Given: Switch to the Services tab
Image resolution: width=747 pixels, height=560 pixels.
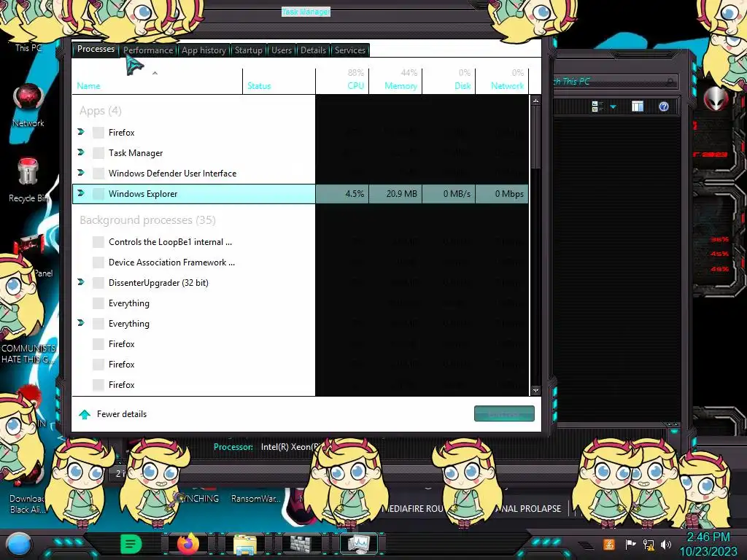Looking at the screenshot, I should pos(349,50).
